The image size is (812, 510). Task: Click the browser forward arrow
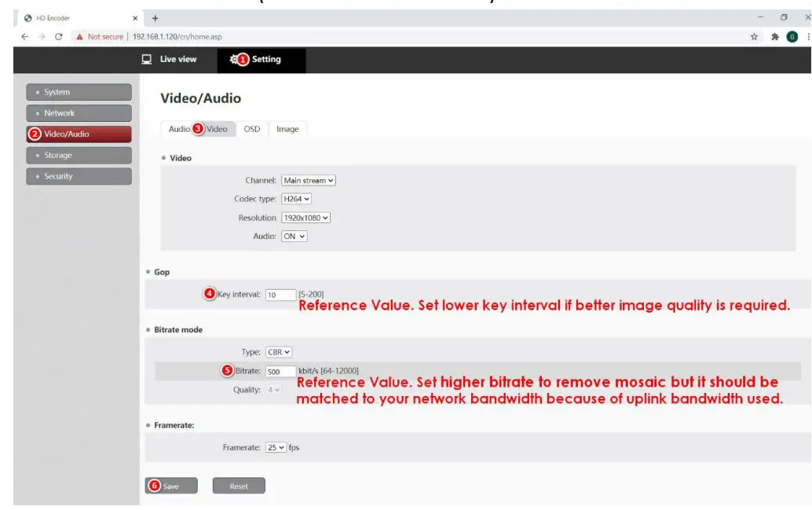(x=42, y=37)
